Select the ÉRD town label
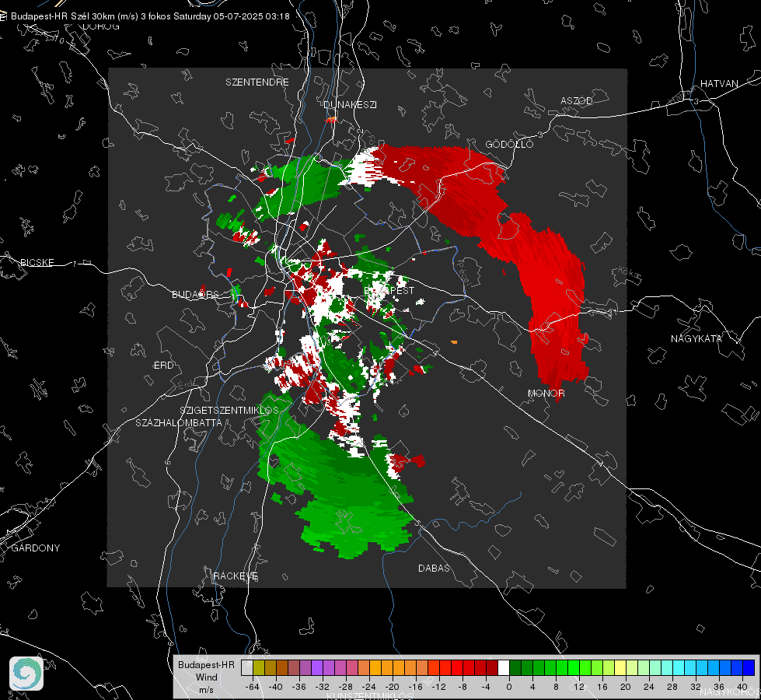 163,366
